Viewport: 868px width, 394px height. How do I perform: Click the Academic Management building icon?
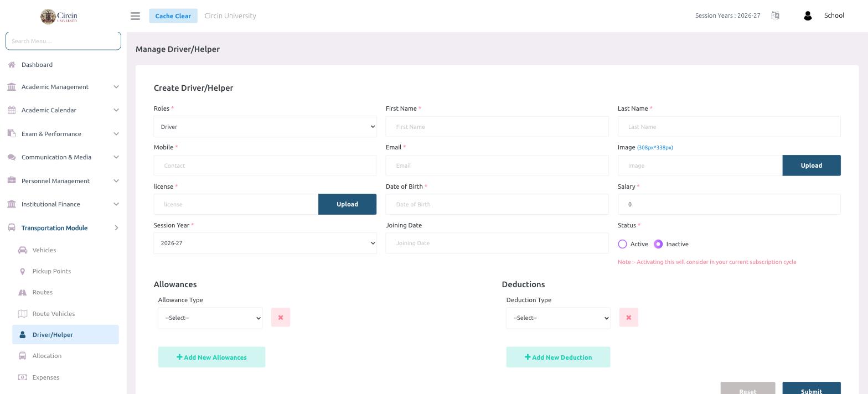point(12,87)
